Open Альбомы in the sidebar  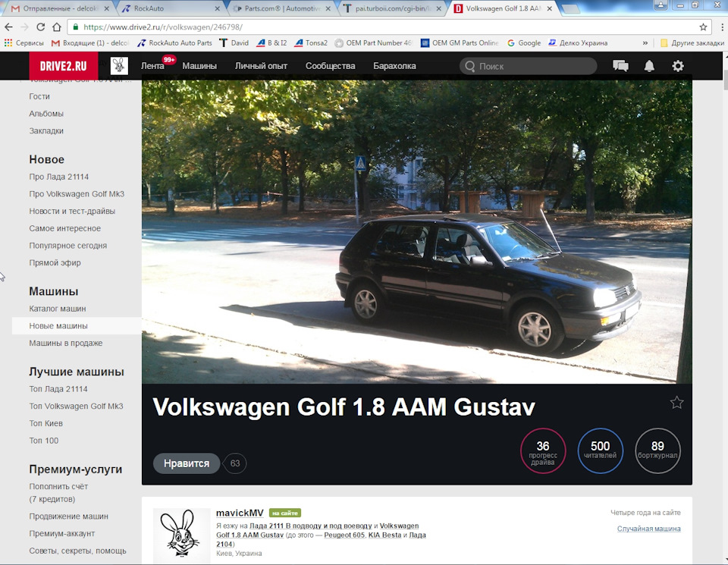tap(46, 114)
